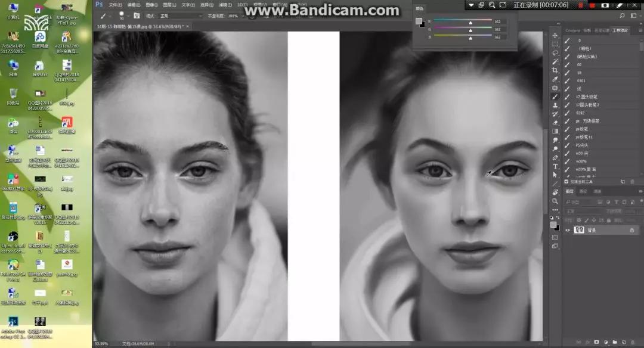Toggle the current tool only checkbox
This screenshot has height=348, width=644.
[566, 181]
